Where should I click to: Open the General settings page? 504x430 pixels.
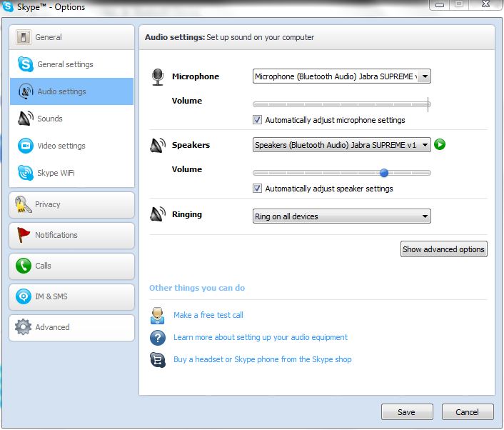click(71, 64)
